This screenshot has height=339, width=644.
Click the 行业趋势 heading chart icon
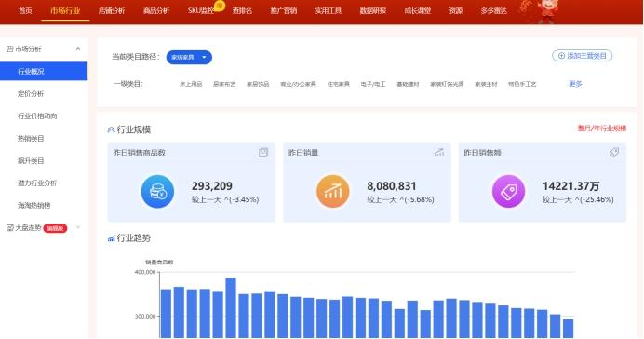pyautogui.click(x=111, y=238)
